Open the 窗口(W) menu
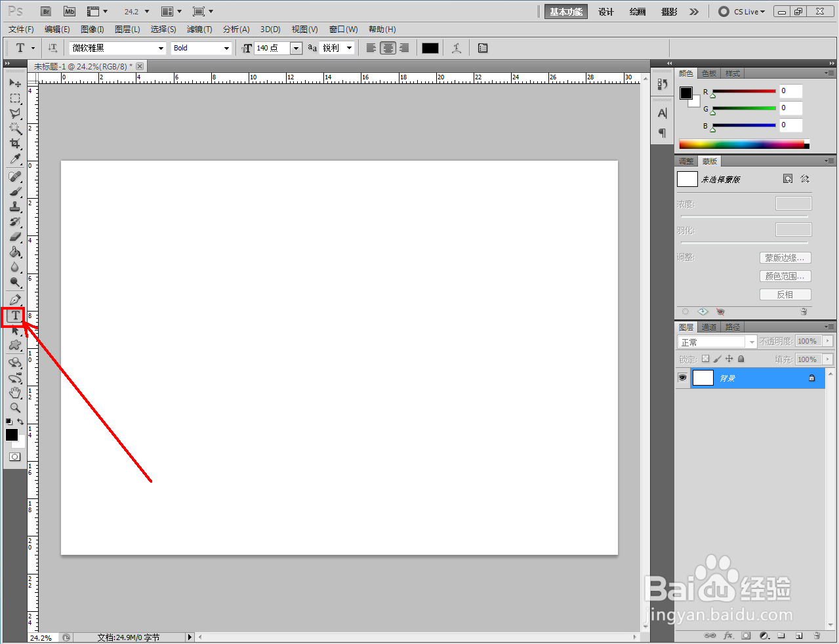Viewport: 839px width, 644px height. pyautogui.click(x=343, y=30)
